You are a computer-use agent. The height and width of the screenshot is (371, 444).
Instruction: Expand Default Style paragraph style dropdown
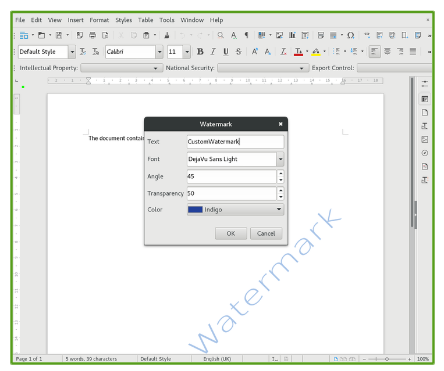pyautogui.click(x=72, y=52)
